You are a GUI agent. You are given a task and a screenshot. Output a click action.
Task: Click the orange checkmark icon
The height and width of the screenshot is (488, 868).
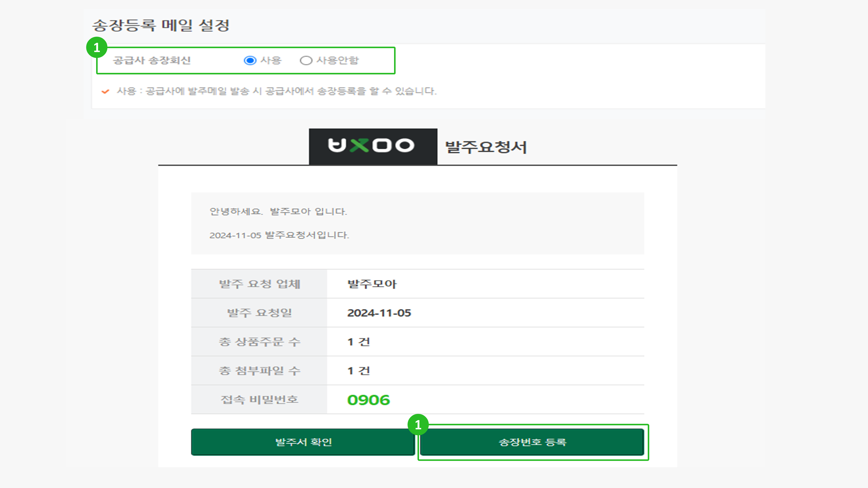(105, 91)
